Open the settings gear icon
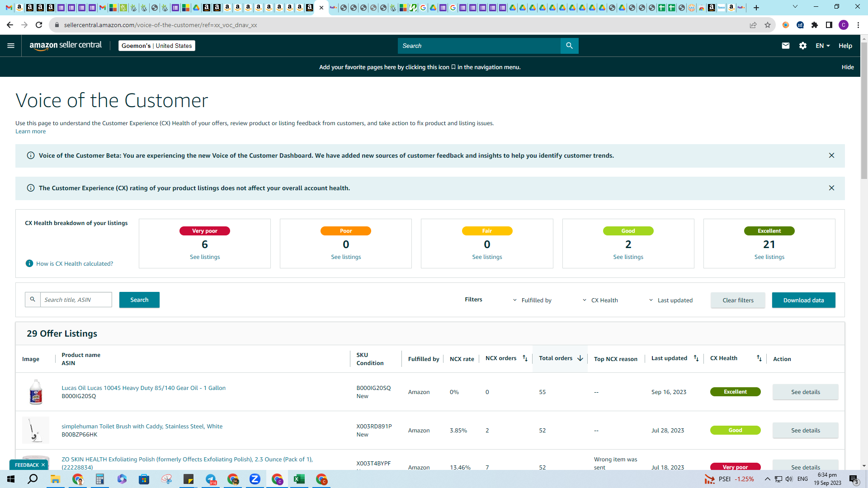This screenshot has width=868, height=488. click(803, 46)
